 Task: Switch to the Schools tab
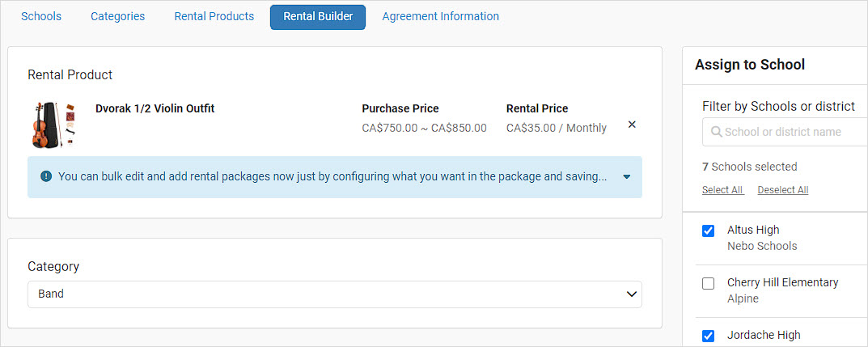(x=41, y=17)
